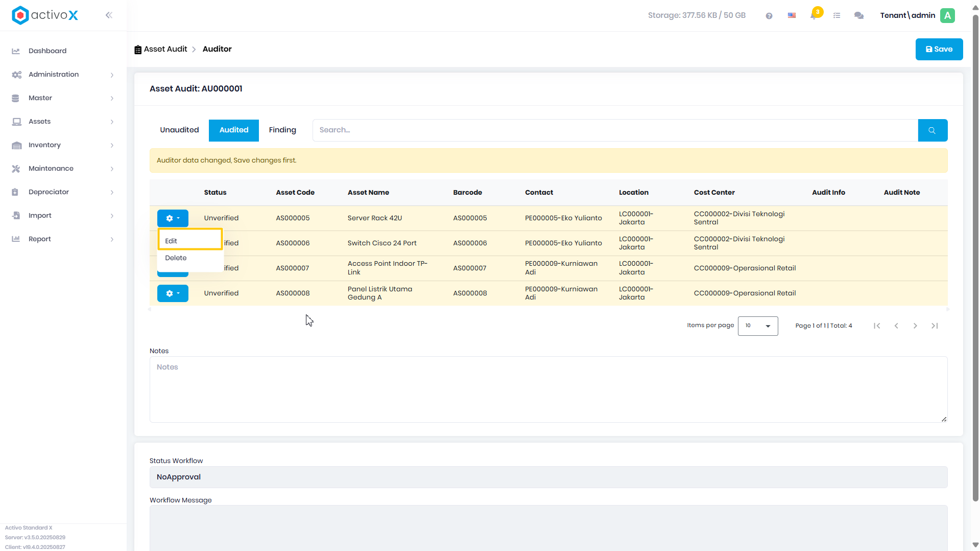Viewport: 980px width, 551px height.
Task: Click the Tenant\admin user name
Action: (907, 15)
